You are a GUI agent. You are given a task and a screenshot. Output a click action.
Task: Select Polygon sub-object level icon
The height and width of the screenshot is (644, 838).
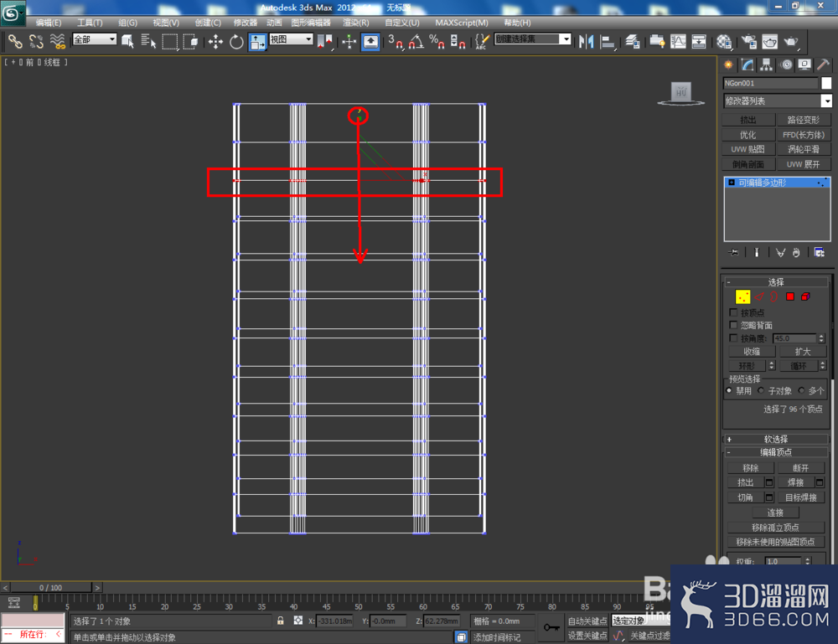pos(790,296)
